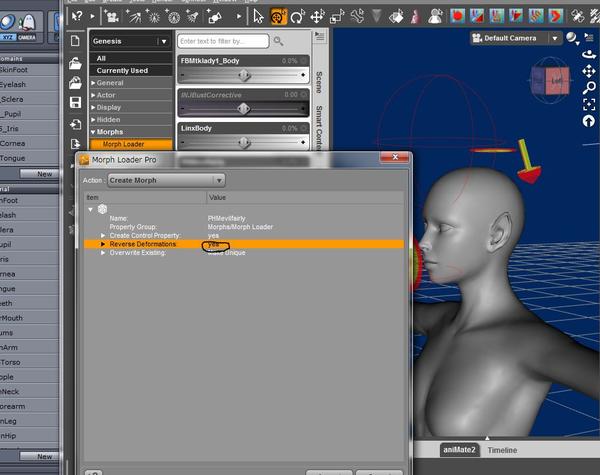This screenshot has height=475, width=600.
Task: Activate the highlighted Universal tool
Action: (278, 16)
